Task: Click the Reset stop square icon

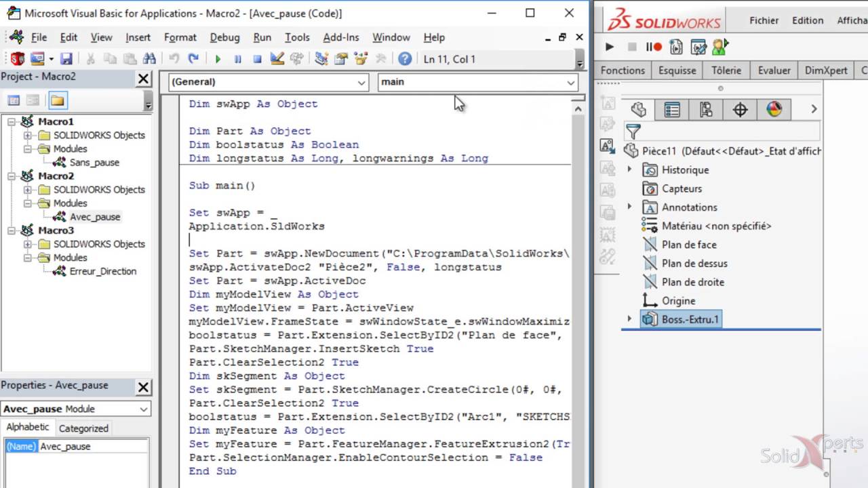Action: coord(257,59)
